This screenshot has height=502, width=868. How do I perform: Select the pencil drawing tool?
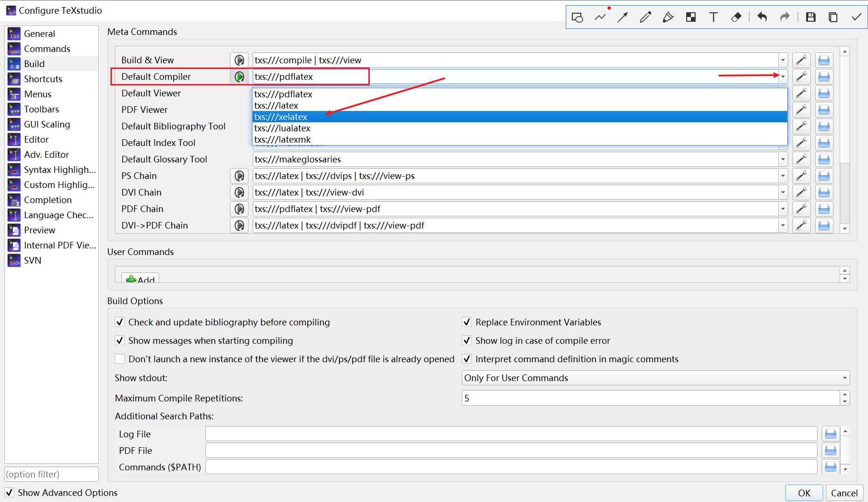point(646,17)
